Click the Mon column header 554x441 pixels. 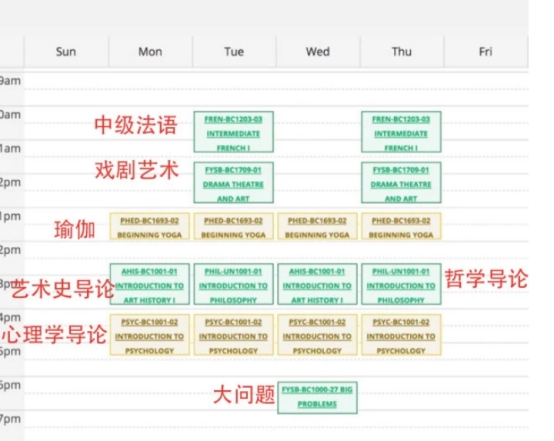[150, 52]
